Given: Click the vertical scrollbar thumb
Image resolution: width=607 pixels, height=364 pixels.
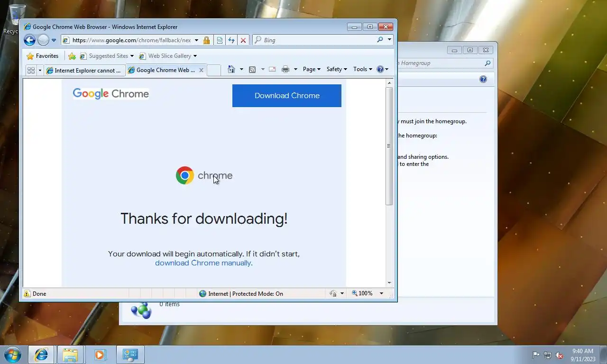Looking at the screenshot, I should point(389,146).
